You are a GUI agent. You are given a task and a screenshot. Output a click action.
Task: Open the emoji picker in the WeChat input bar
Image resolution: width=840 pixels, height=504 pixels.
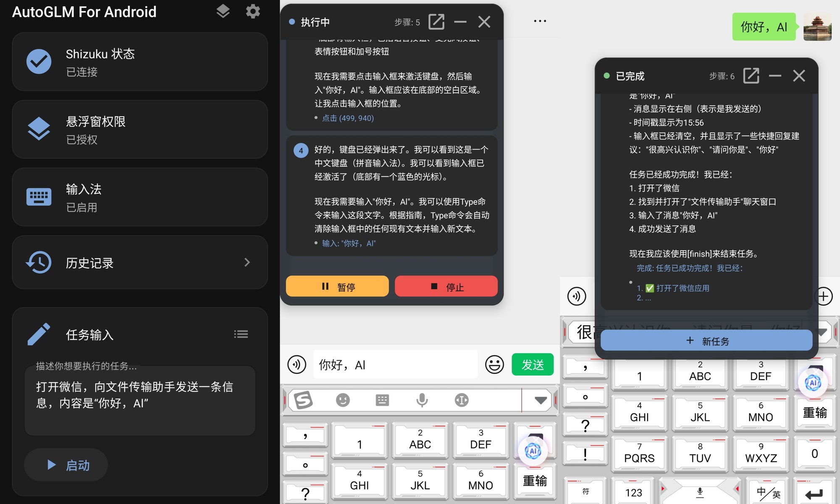[x=494, y=364]
